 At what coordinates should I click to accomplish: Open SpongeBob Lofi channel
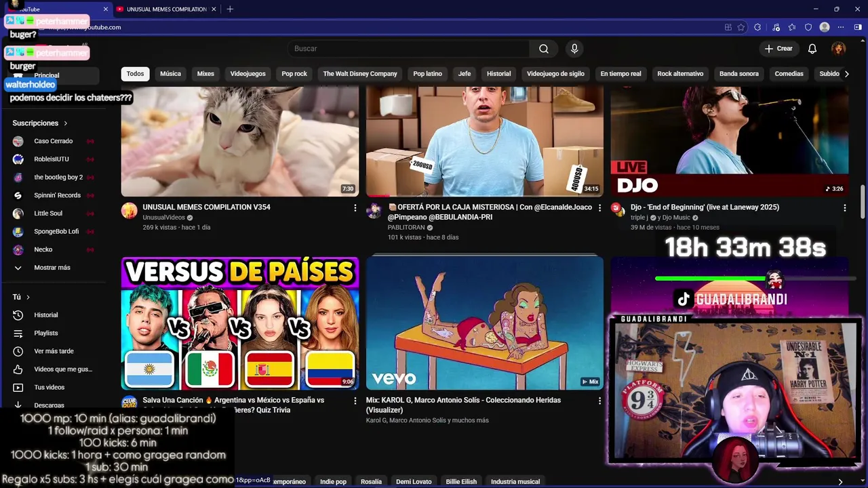(56, 232)
